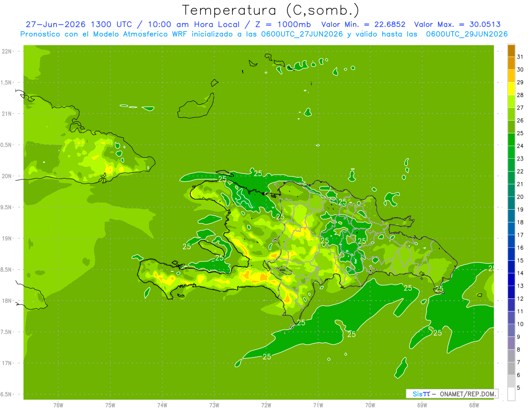Image resolution: width=532 pixels, height=411 pixels.
Task: Click the legend swatch between 17 and 18
Action: tap(511, 229)
